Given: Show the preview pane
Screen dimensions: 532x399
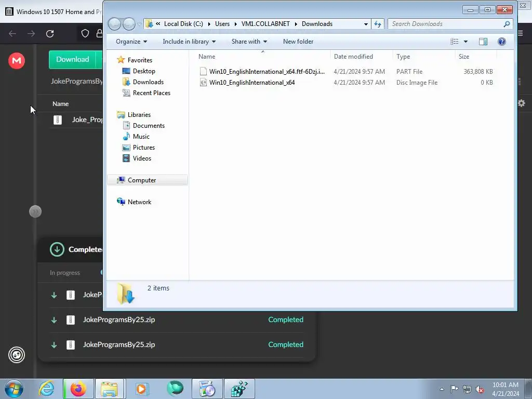Looking at the screenshot, I should pos(483,42).
